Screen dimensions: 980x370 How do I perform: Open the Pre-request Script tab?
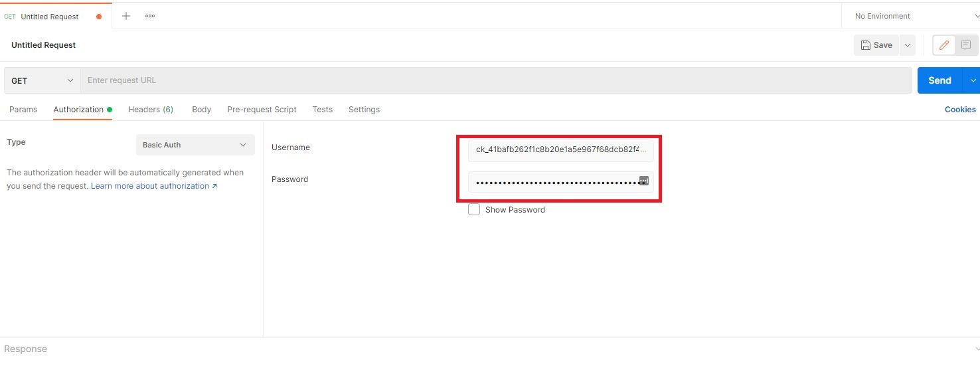[262, 110]
